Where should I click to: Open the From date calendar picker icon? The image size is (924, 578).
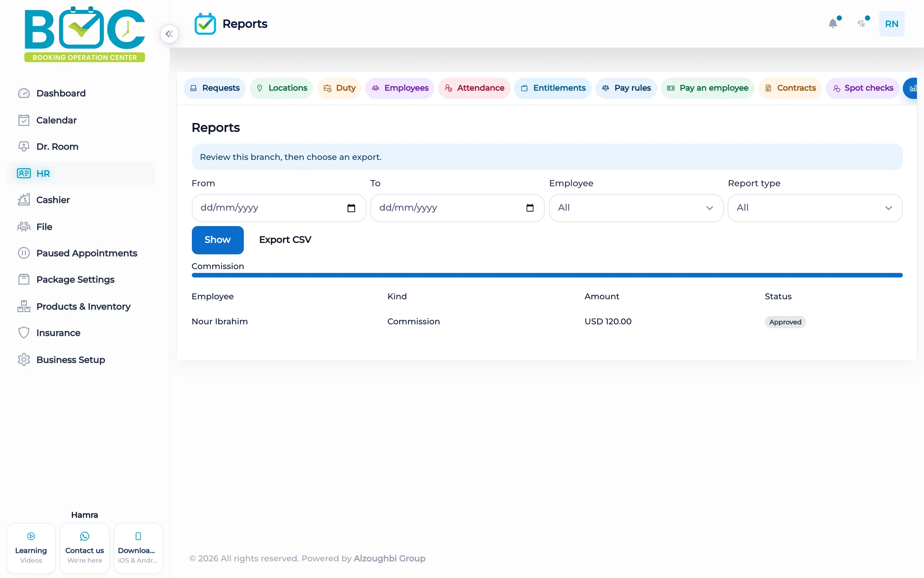point(351,208)
